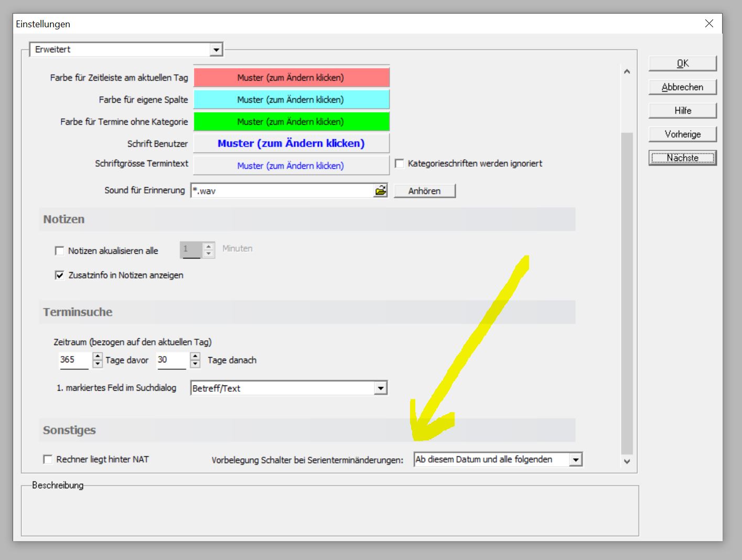Decrease the Tage danach spinner value
The image size is (742, 560).
pyautogui.click(x=195, y=364)
